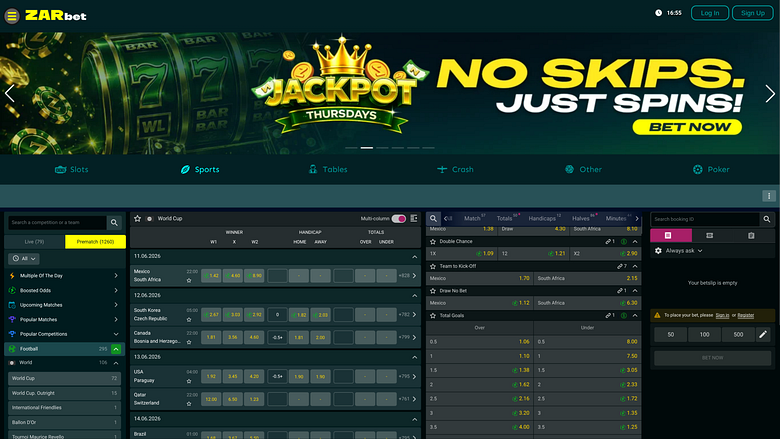The width and height of the screenshot is (780, 439).
Task: Show the previous banner slide
Action: click(x=9, y=93)
